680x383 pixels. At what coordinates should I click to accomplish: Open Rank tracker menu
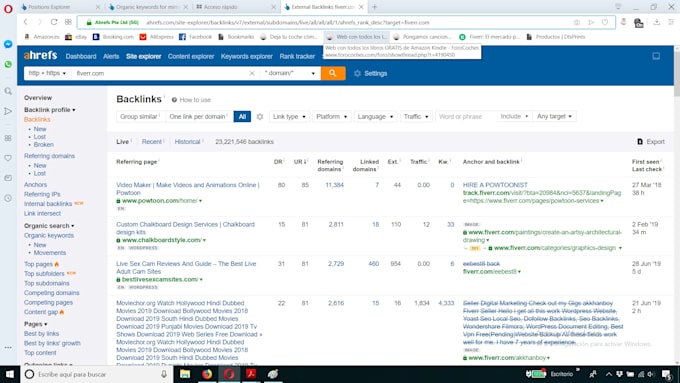coord(297,56)
